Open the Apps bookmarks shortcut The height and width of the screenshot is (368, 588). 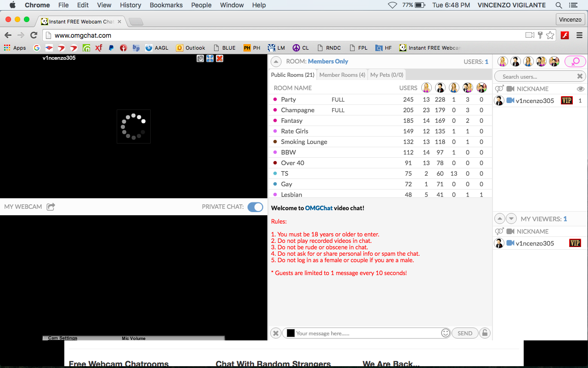[x=15, y=48]
